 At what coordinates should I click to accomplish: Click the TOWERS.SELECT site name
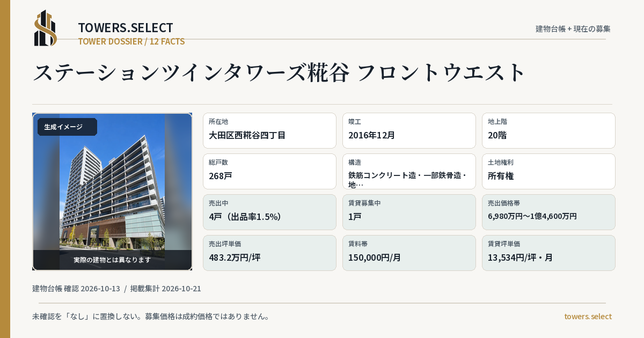126,28
